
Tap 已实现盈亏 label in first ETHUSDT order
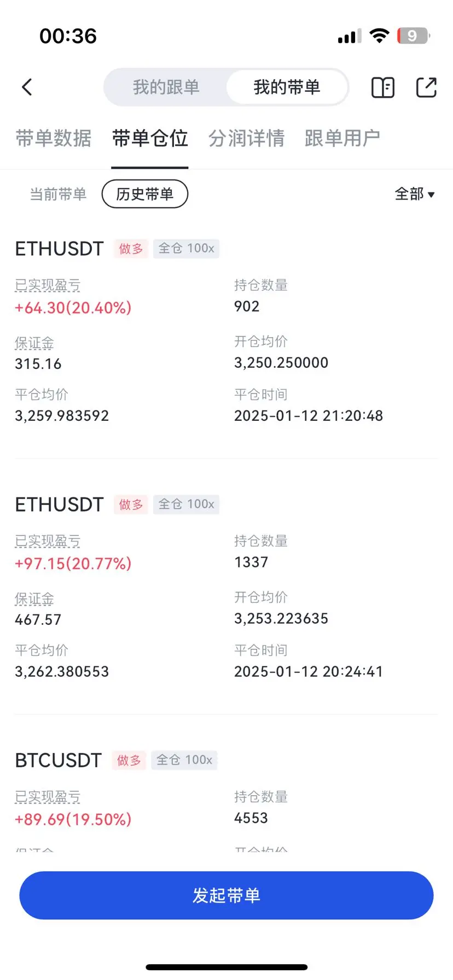coord(48,285)
